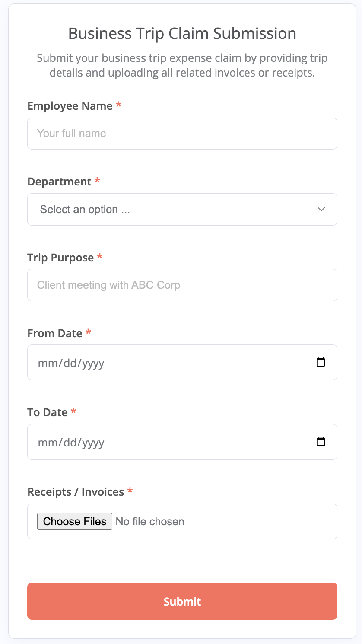Image resolution: width=362 pixels, height=644 pixels.
Task: Click the asterisk beside To Date label
Action: coord(73,411)
